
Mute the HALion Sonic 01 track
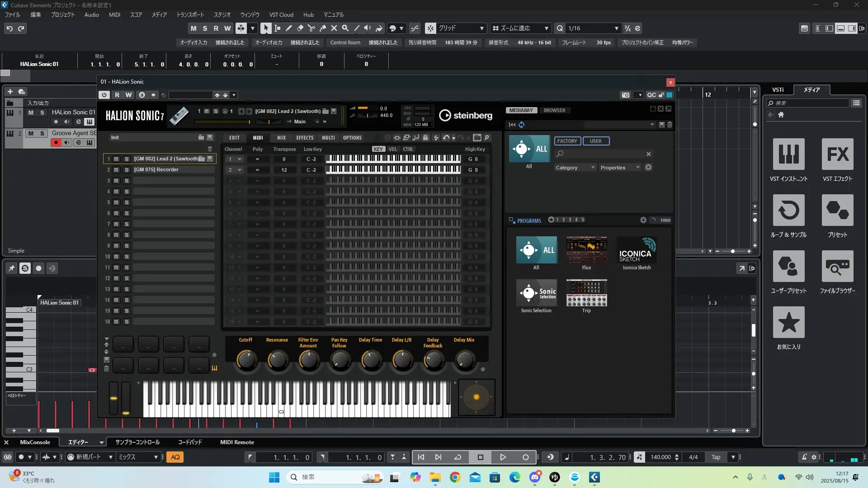31,113
